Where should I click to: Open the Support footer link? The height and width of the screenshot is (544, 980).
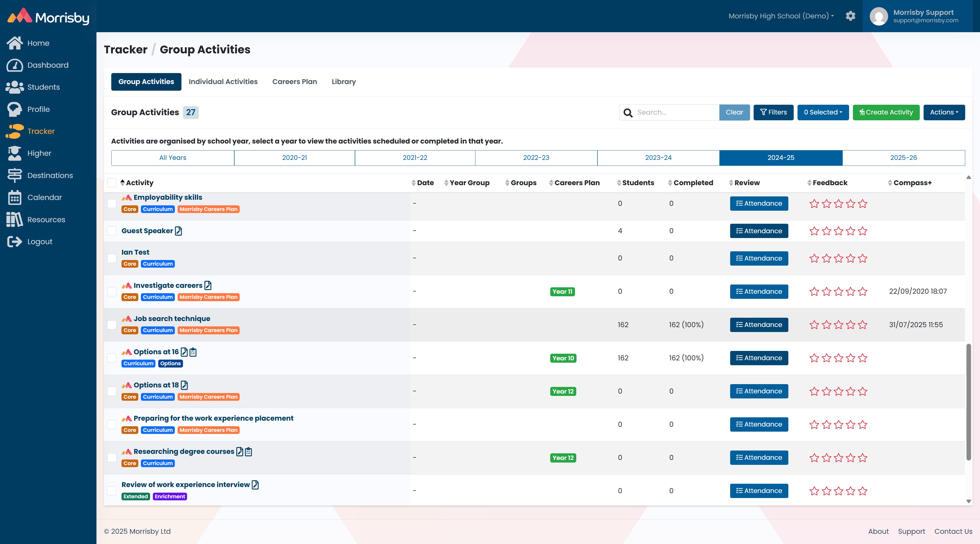pyautogui.click(x=912, y=531)
